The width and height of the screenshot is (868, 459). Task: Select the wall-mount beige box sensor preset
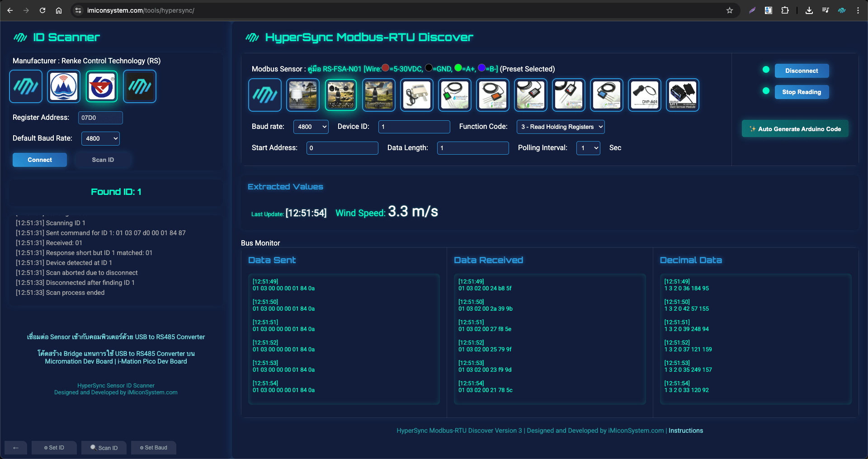coord(417,95)
